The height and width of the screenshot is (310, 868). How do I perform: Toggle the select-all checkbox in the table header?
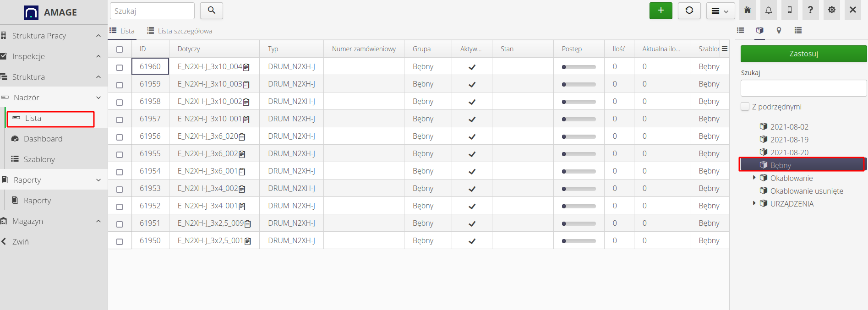120,49
